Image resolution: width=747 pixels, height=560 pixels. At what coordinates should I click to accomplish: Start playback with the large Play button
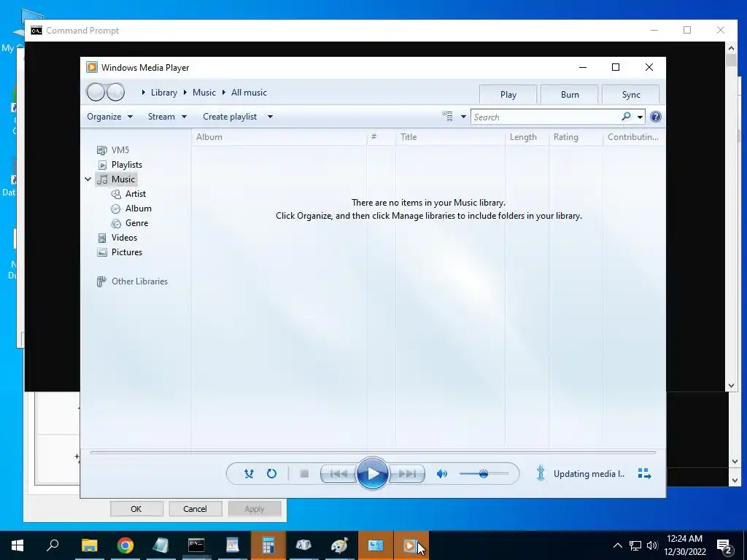(x=373, y=473)
